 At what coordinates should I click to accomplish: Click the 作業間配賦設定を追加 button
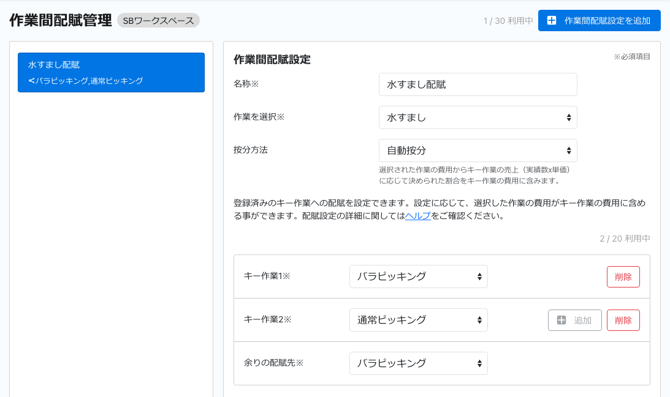pyautogui.click(x=599, y=21)
